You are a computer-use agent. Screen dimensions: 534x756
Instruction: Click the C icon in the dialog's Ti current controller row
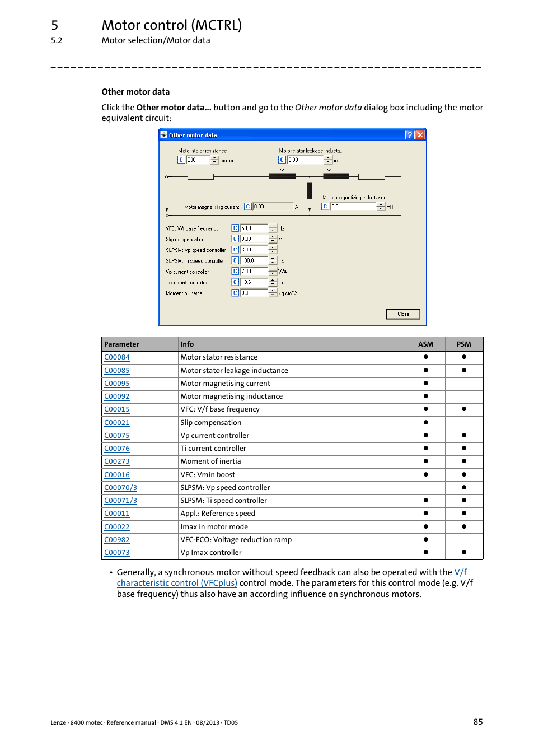[x=236, y=282]
